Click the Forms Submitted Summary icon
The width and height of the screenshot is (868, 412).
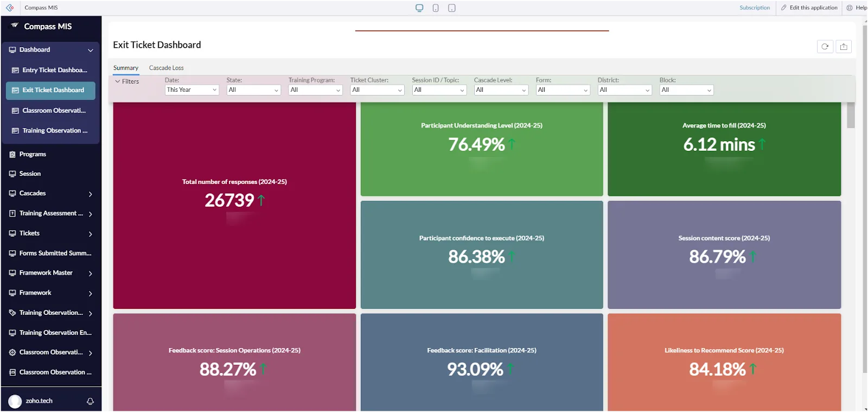12,253
